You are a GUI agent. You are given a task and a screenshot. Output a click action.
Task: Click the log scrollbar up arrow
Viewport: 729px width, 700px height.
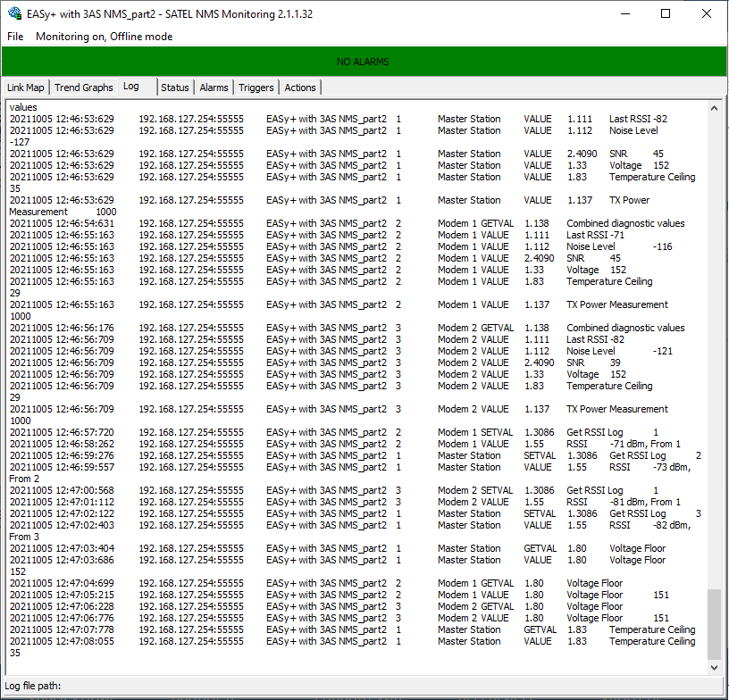click(713, 108)
